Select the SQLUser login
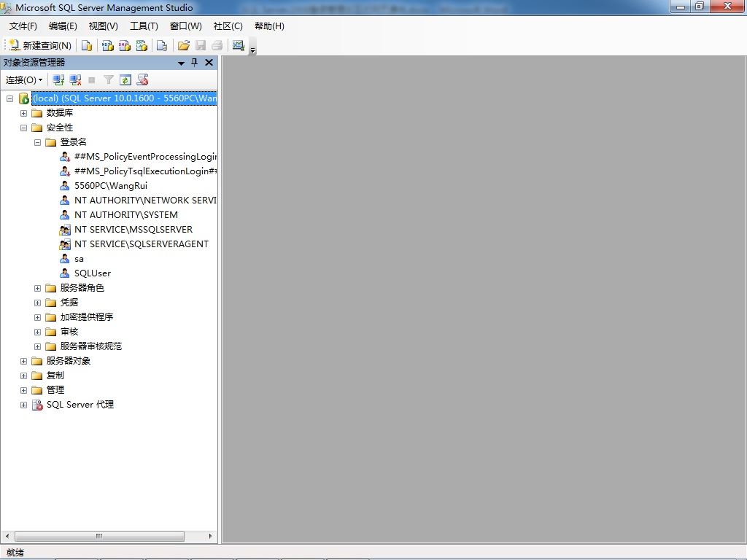This screenshot has height=560, width=747. tap(93, 273)
